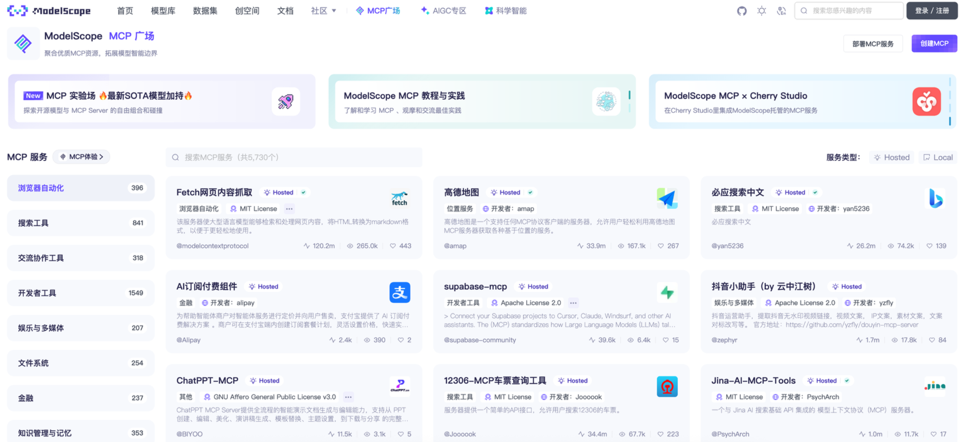Open the GitHub icon in header

[x=742, y=11]
